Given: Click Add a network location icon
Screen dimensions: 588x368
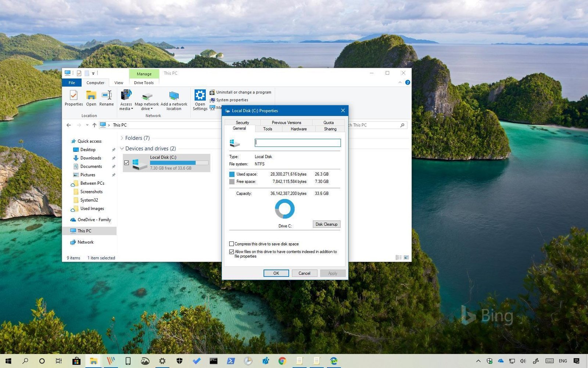Looking at the screenshot, I should coord(174,96).
